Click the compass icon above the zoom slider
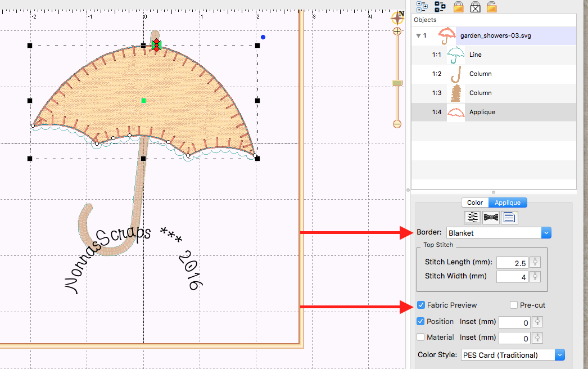The width and height of the screenshot is (588, 369). (397, 17)
